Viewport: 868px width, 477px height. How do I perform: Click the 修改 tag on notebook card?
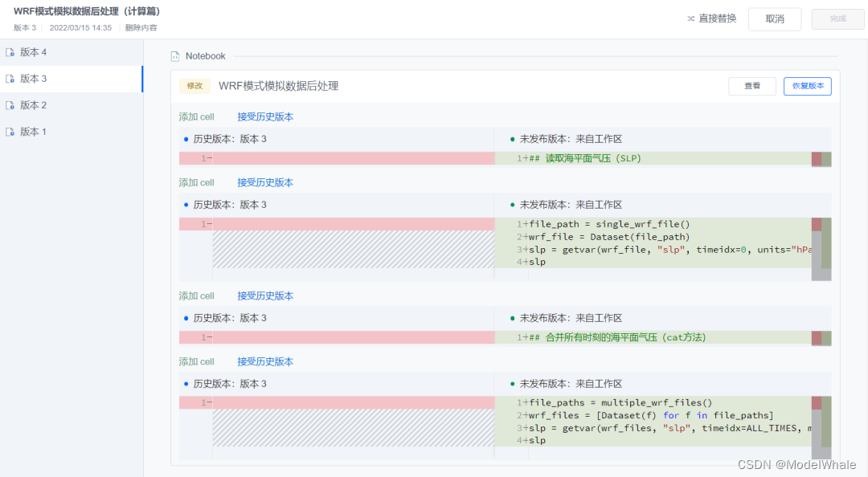click(x=194, y=86)
